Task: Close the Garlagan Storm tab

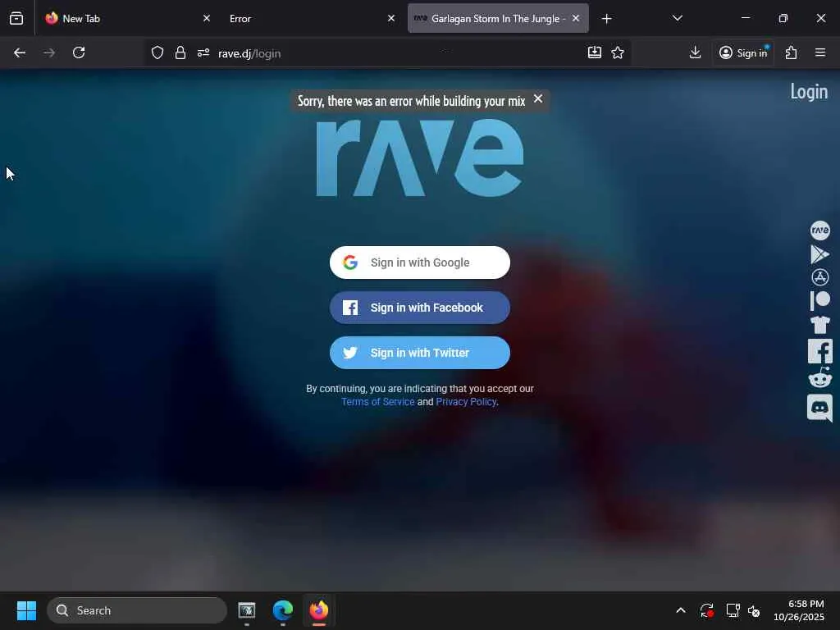Action: [x=576, y=18]
